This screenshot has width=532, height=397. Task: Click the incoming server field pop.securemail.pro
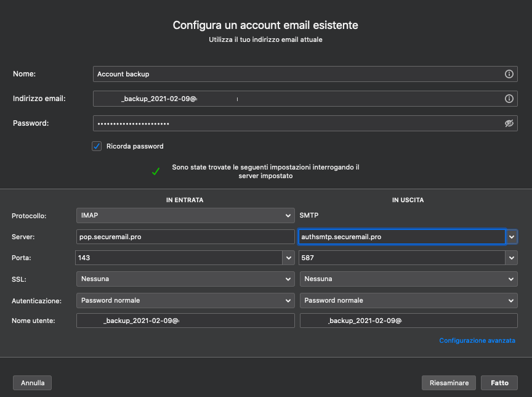pos(185,237)
